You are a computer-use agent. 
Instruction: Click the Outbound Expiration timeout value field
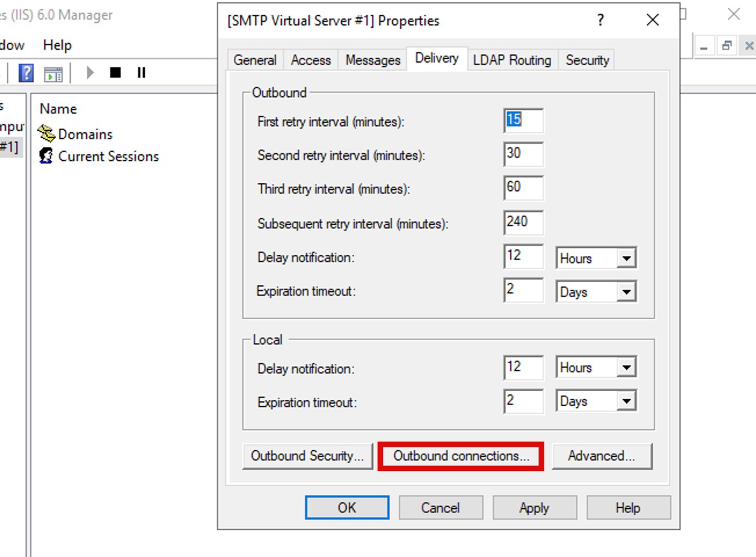click(524, 290)
